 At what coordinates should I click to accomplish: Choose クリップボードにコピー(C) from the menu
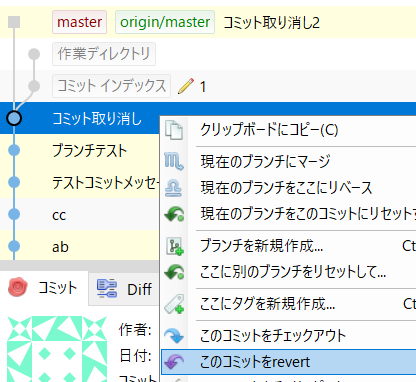pyautogui.click(x=289, y=130)
